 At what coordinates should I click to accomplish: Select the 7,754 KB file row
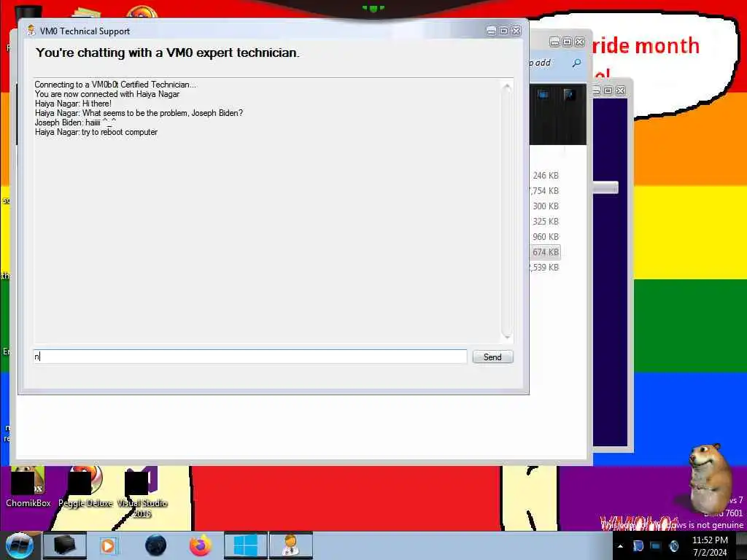[545, 191]
